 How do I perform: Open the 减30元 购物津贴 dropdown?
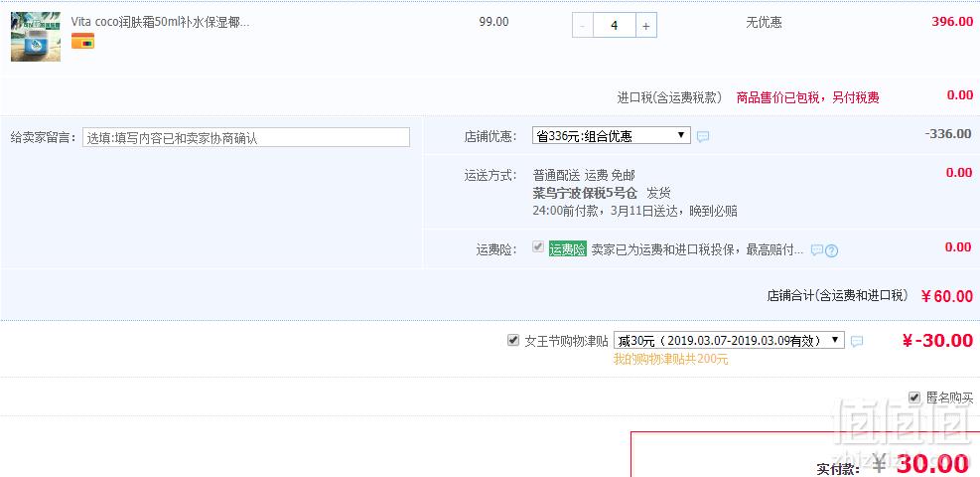click(x=729, y=340)
